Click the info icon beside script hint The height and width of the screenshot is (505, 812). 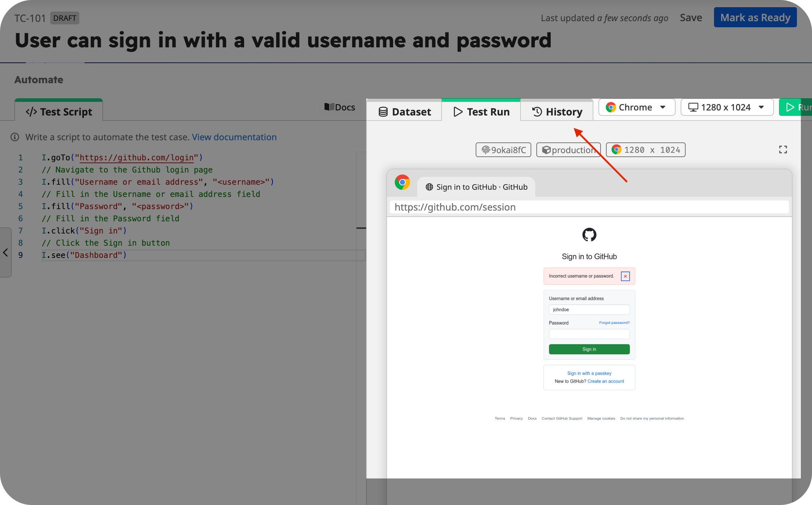[15, 137]
